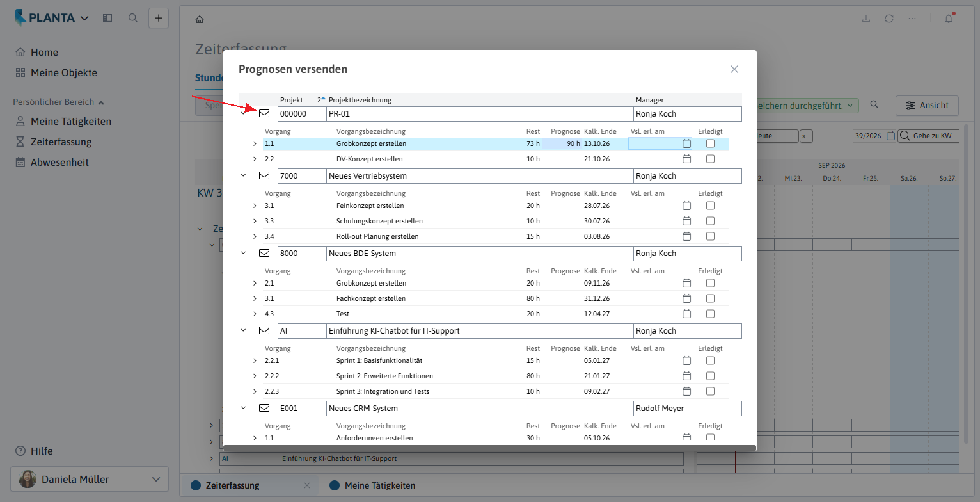Viewport: 980px width, 502px height.
Task: Toggle the sidebar panel icon
Action: click(x=107, y=18)
